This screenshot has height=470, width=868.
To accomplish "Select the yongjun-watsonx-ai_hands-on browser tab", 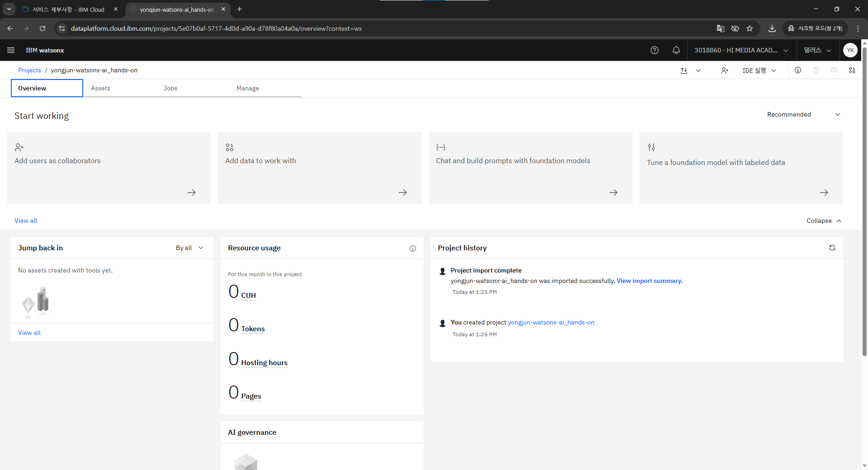I will [x=176, y=9].
